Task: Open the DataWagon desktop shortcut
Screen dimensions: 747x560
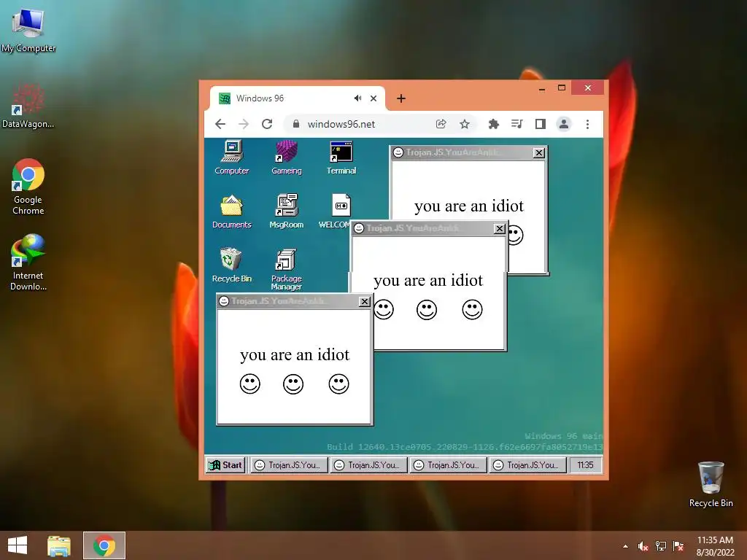Action: coord(28,106)
